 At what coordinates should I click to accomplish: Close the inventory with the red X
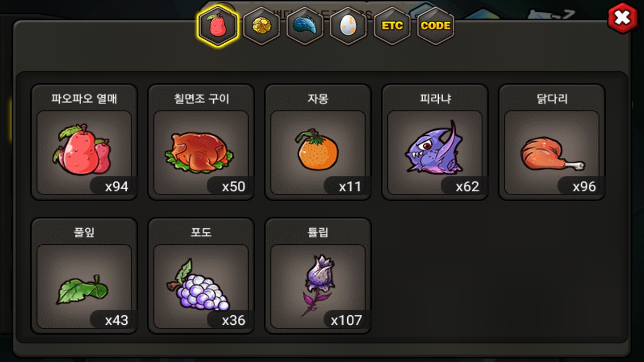pyautogui.click(x=622, y=18)
